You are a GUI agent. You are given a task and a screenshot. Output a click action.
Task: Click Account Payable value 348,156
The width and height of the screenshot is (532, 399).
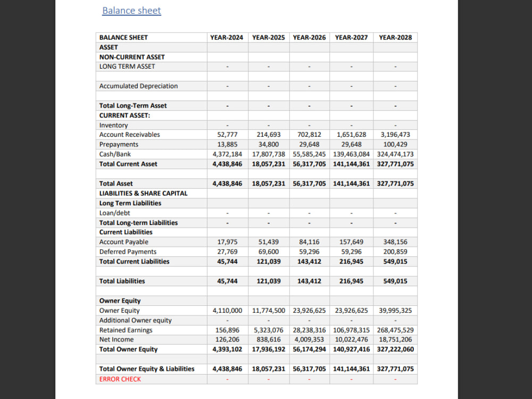(395, 242)
